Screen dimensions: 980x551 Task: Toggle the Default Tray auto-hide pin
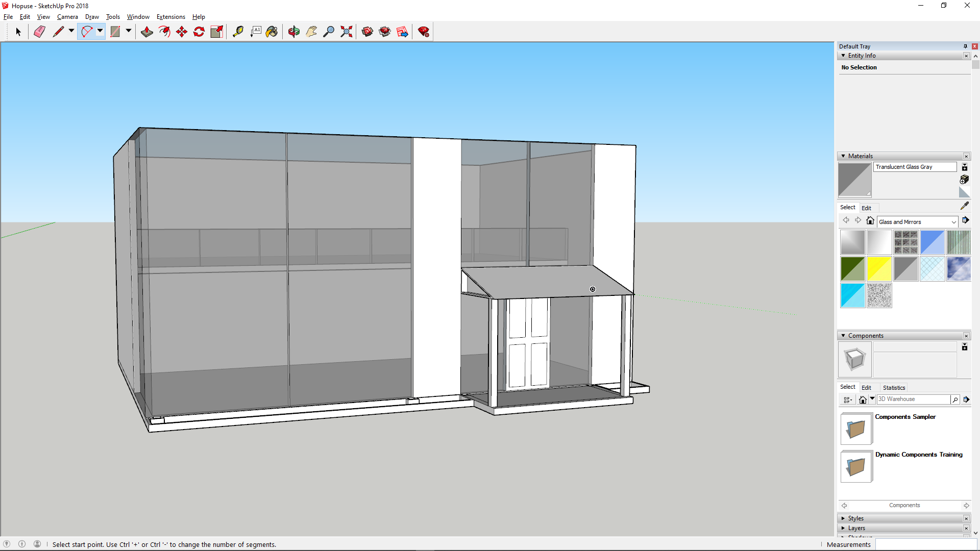point(965,46)
